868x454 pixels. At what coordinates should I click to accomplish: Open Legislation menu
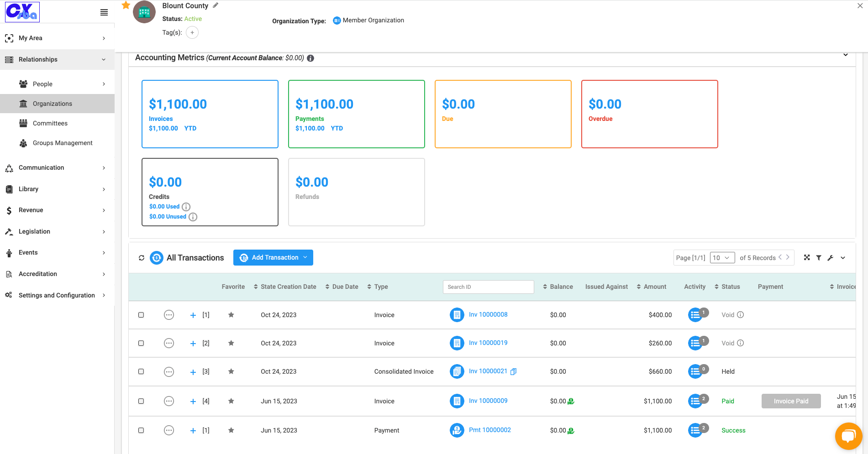pos(57,231)
